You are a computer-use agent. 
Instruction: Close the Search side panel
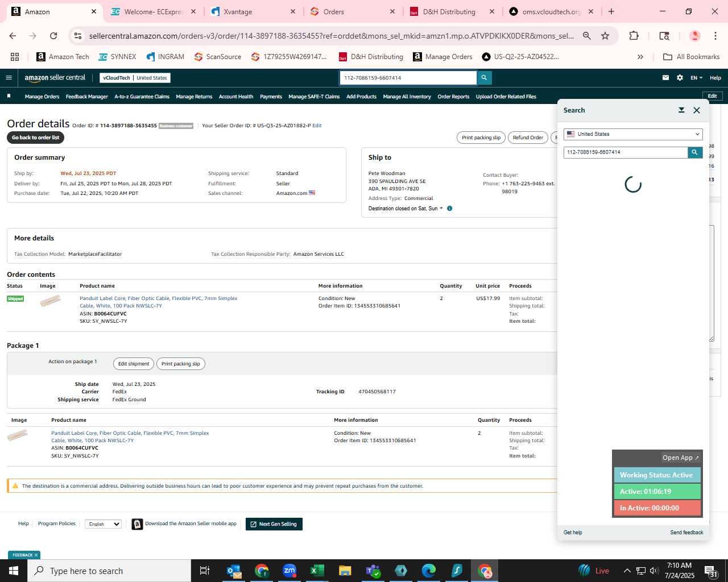pos(697,110)
